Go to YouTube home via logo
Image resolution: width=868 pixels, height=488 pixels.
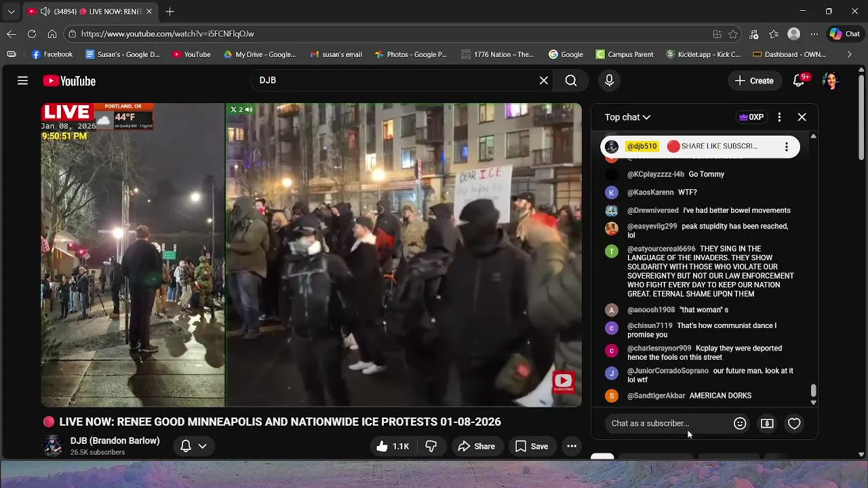pos(69,81)
